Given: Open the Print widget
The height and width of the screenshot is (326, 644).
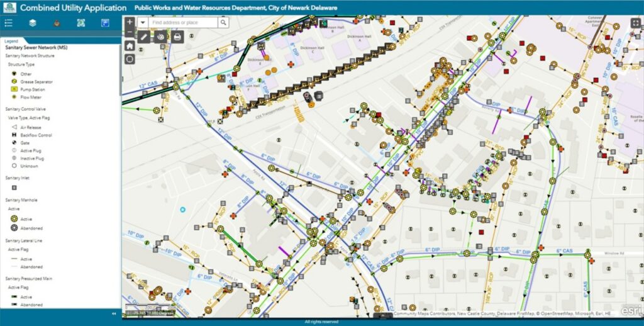Looking at the screenshot, I should (x=177, y=37).
